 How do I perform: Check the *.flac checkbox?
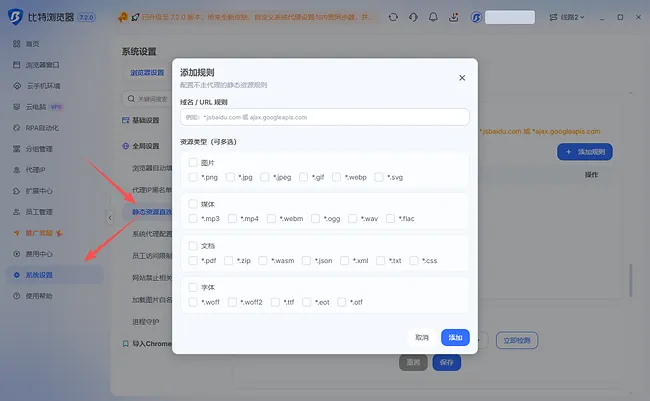pos(390,219)
